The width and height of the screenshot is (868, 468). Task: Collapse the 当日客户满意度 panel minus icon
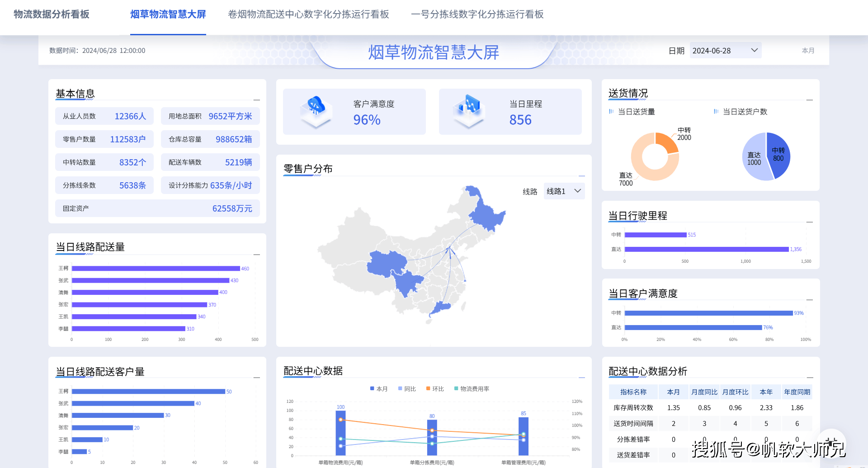click(810, 300)
